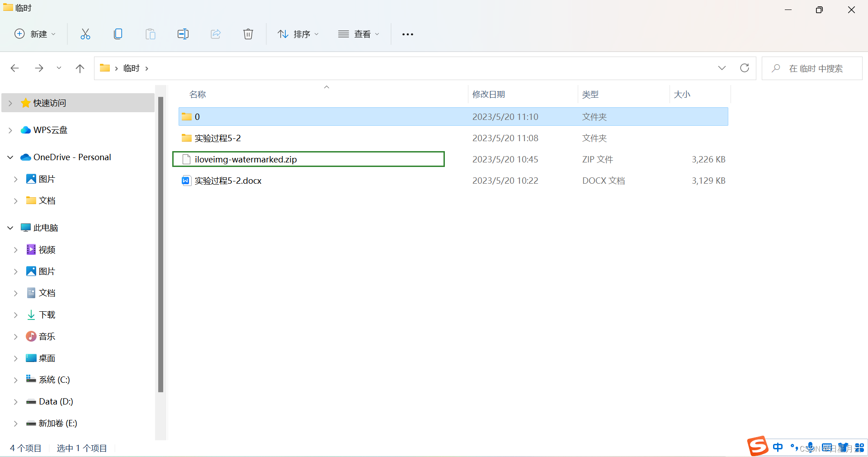Expand the 系统 (C:) drive node
This screenshot has width=868, height=457.
(x=16, y=380)
